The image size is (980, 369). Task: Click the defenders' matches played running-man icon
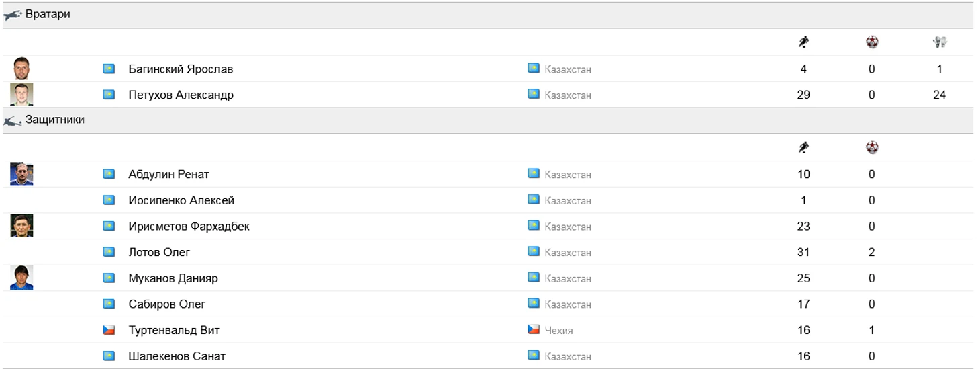803,148
